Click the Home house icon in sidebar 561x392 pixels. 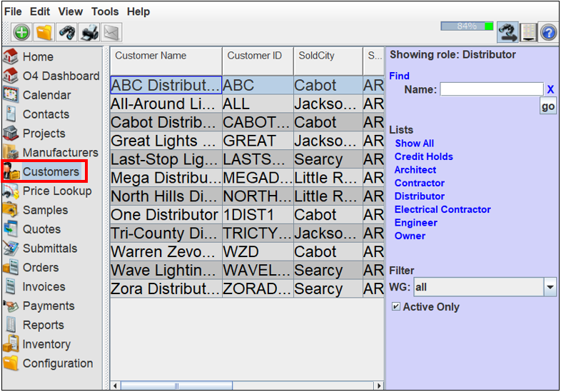11,56
